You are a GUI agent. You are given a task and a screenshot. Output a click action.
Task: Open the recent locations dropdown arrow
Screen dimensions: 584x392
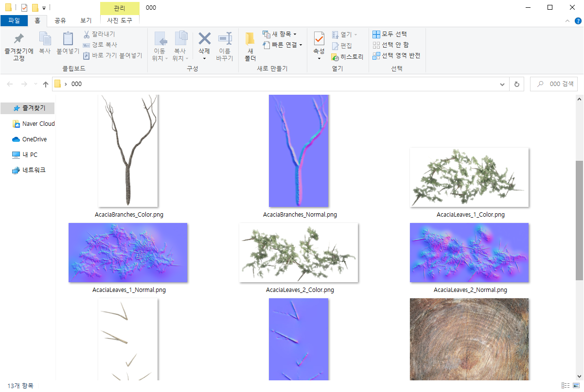coord(35,84)
